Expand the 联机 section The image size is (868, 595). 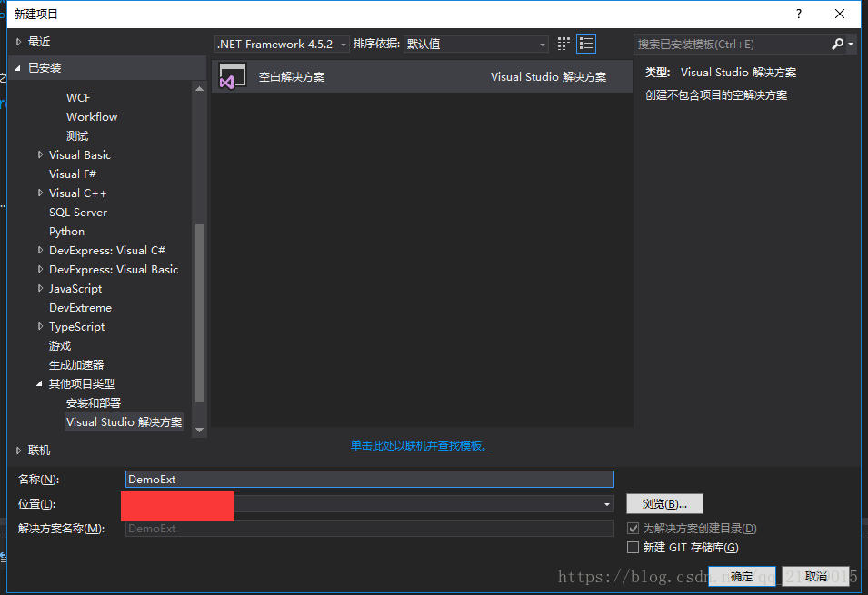coord(18,449)
